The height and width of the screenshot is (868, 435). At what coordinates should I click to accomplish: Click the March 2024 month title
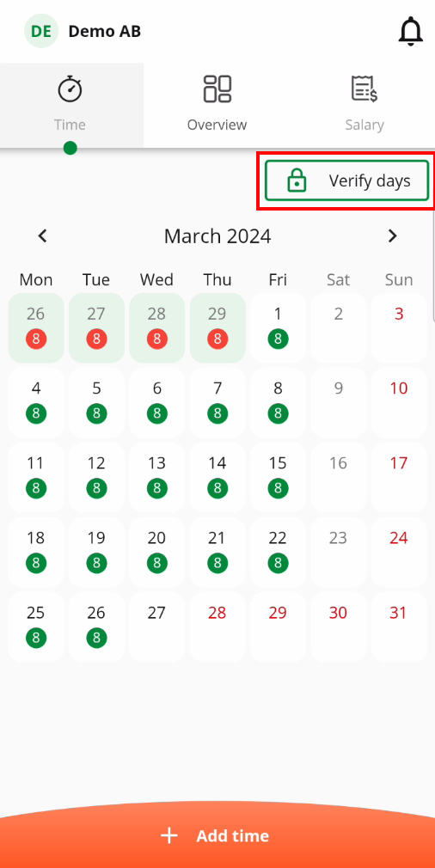click(217, 236)
